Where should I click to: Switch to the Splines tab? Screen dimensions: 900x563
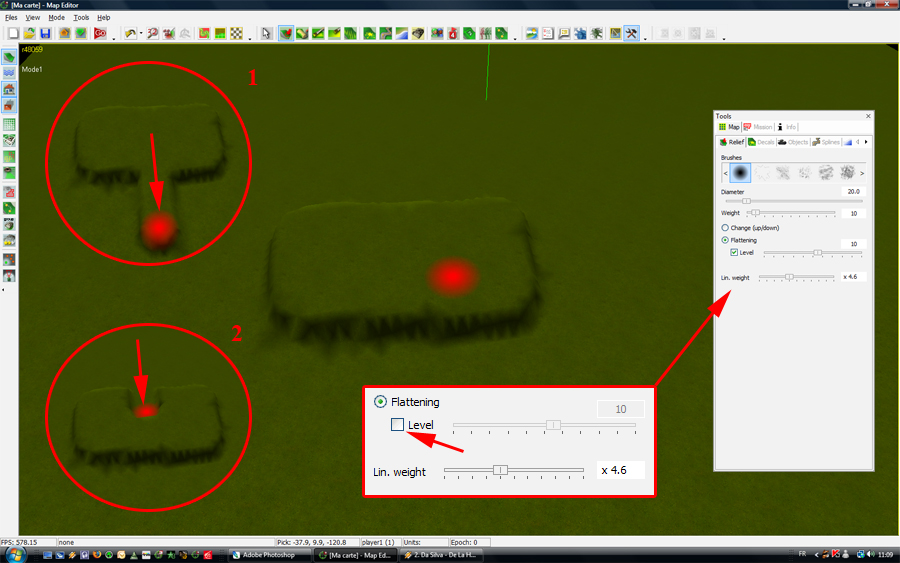coord(827,142)
